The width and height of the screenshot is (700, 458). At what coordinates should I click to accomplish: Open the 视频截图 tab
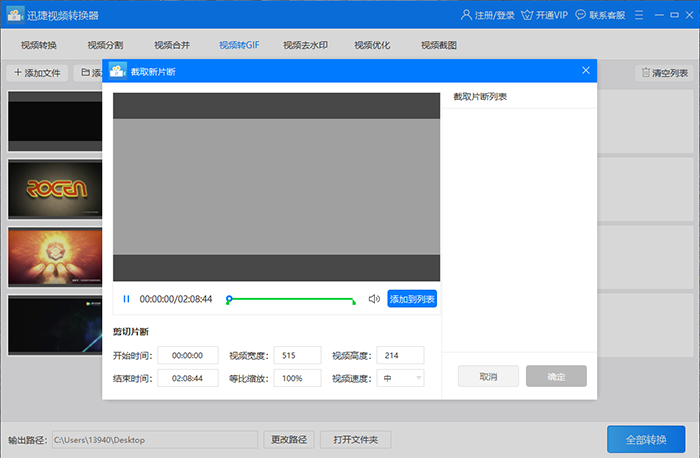click(439, 45)
